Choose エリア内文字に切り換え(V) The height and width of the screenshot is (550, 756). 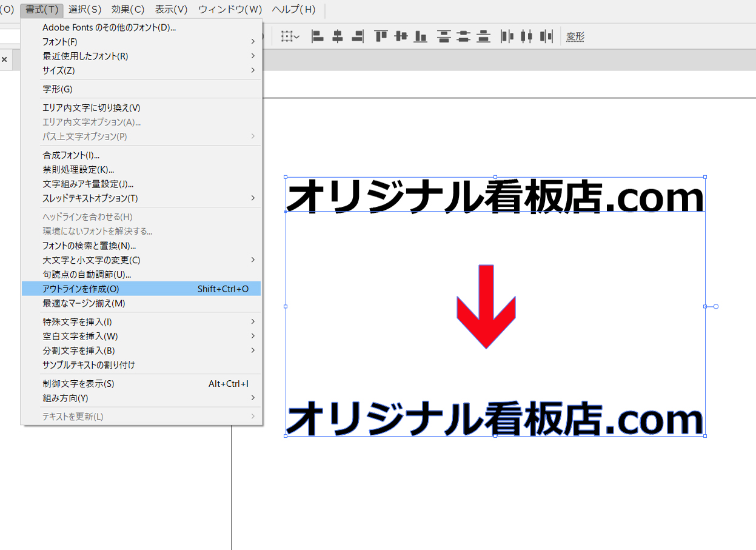click(141, 108)
